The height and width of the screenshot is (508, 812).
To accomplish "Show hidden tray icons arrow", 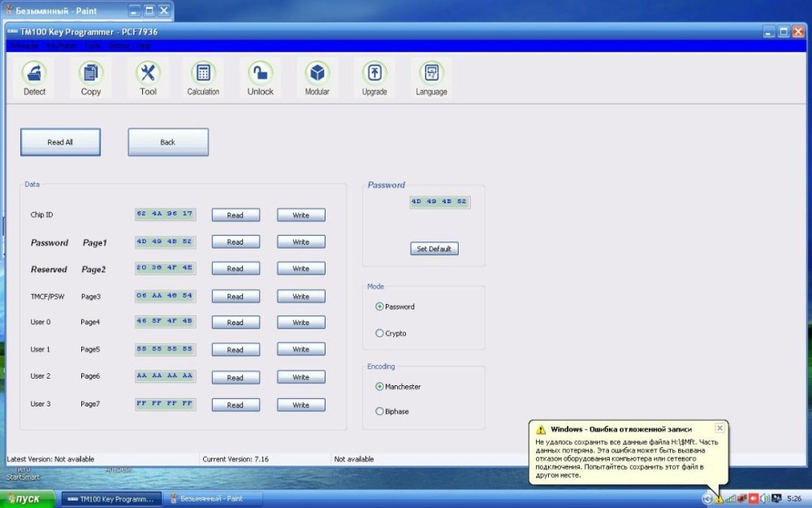I will pos(707,499).
